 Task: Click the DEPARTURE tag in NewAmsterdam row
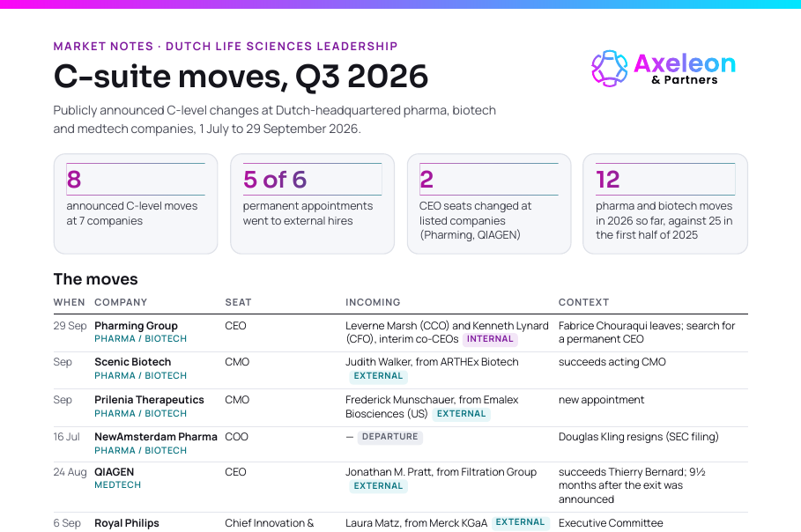[x=389, y=437]
